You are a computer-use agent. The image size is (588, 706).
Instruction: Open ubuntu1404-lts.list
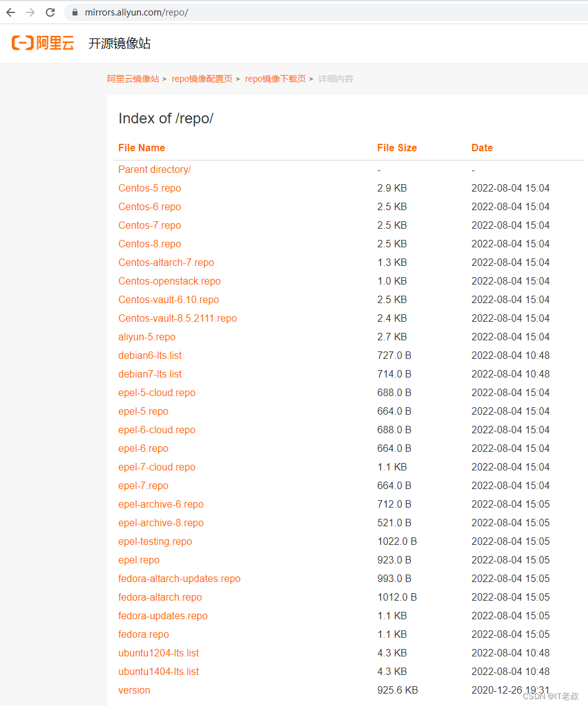[x=159, y=672]
